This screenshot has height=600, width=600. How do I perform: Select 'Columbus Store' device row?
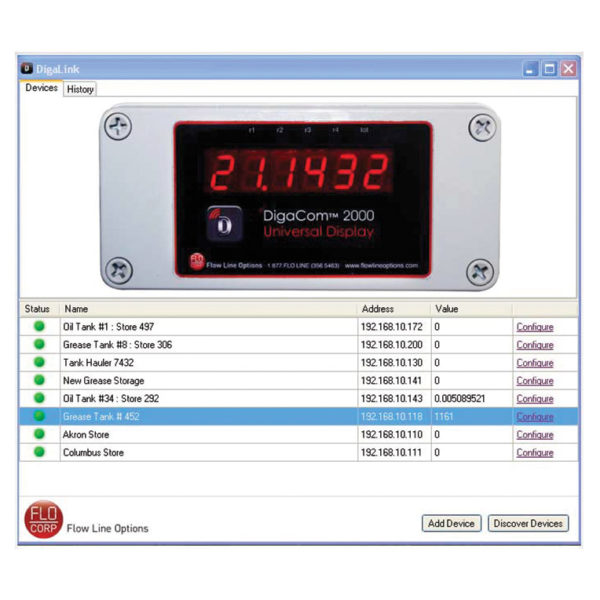298,453
